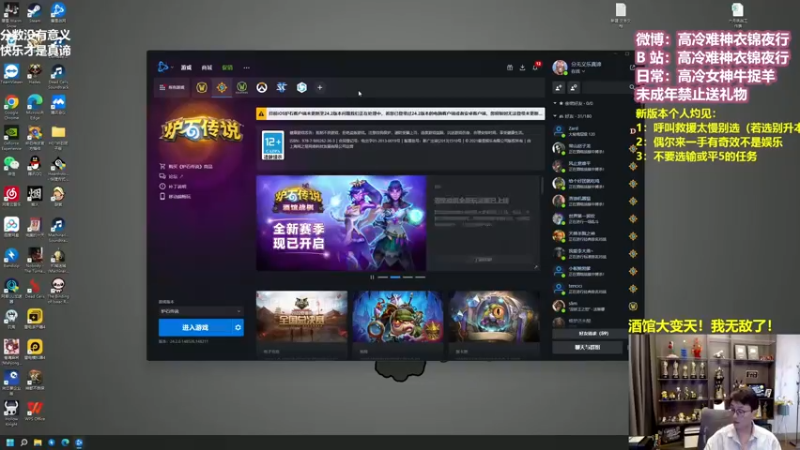800x450 pixels.
Task: Open GeForce Experience desktop shortcut
Action: click(x=11, y=137)
